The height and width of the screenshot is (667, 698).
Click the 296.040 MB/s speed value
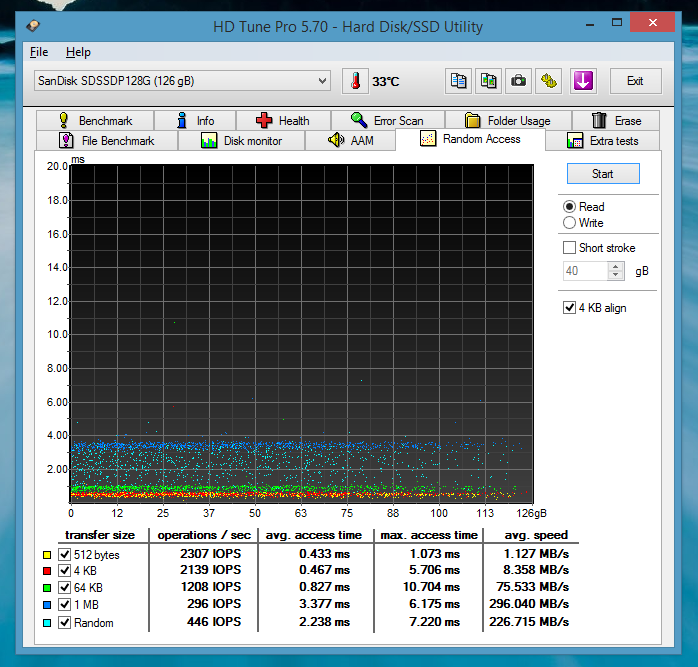[x=529, y=604]
